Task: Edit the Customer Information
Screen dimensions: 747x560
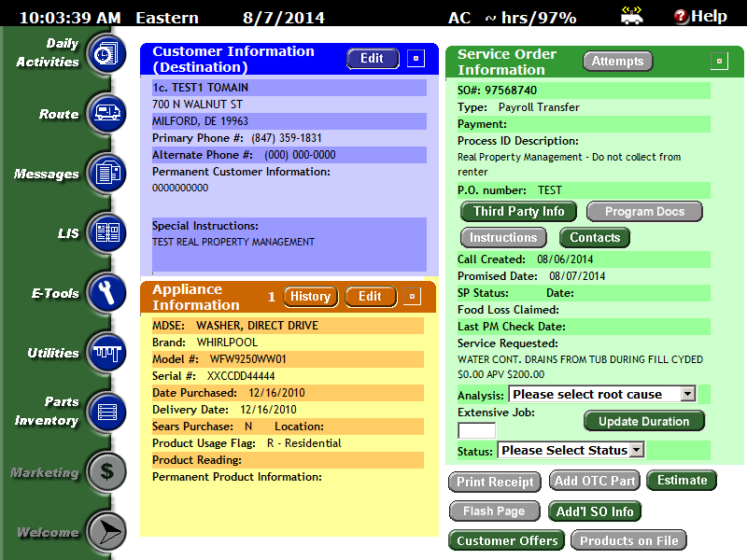Action: (x=373, y=58)
